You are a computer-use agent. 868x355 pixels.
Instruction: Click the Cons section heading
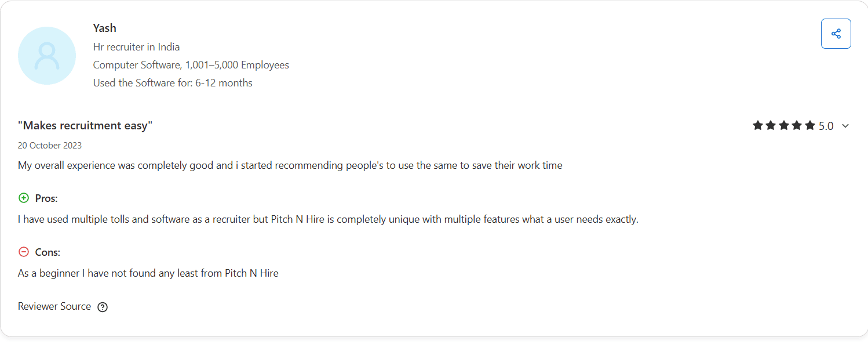pyautogui.click(x=48, y=252)
